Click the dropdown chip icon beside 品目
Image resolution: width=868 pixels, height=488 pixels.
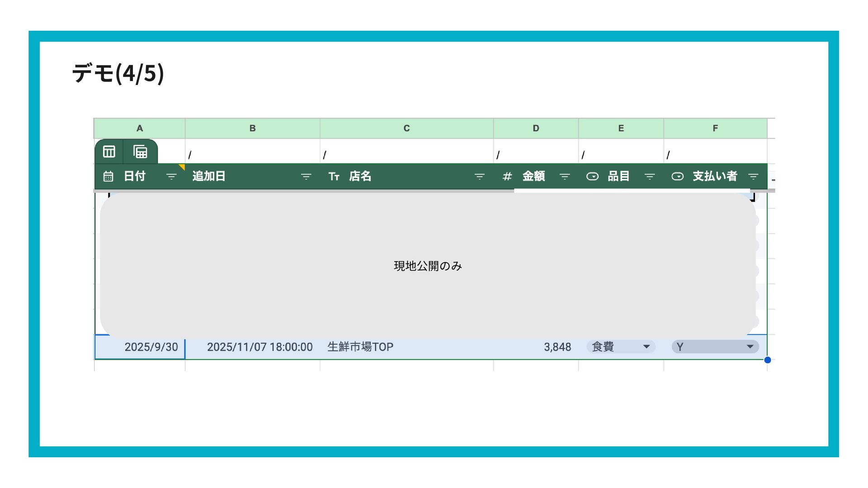pyautogui.click(x=592, y=176)
